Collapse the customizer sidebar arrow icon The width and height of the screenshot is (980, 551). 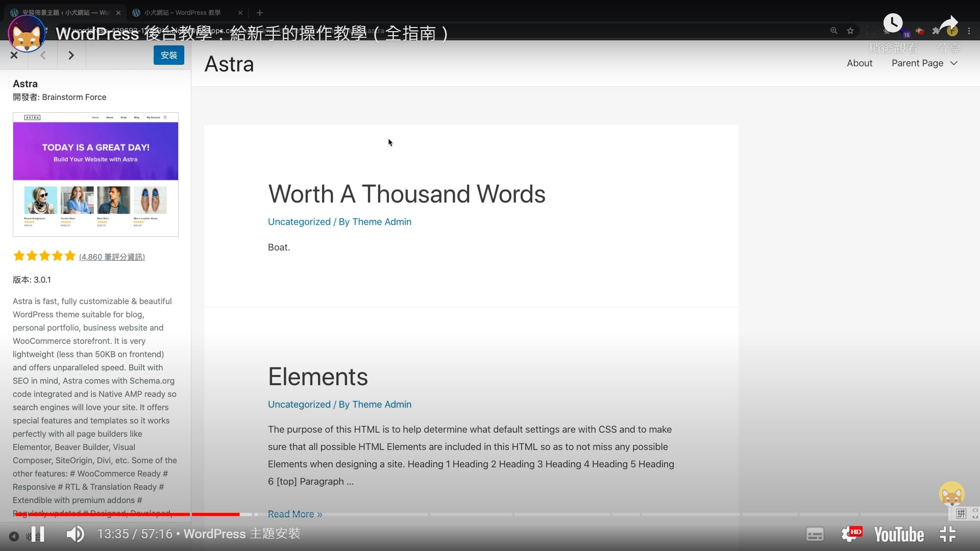tap(14, 536)
